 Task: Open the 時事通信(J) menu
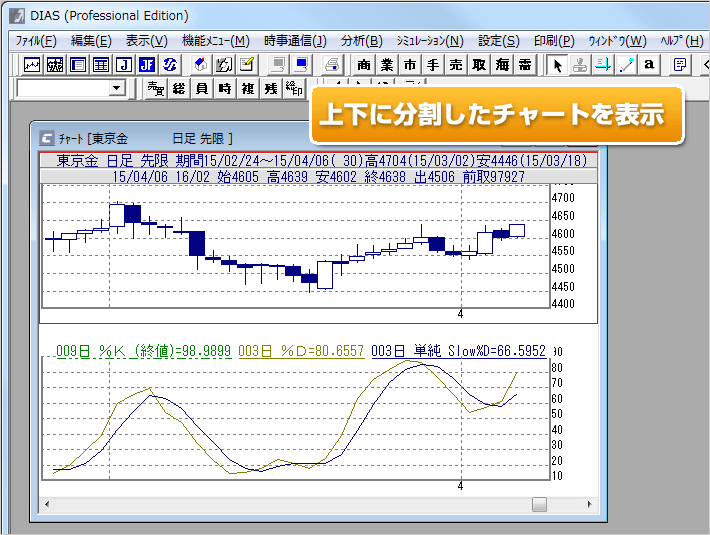point(295,41)
